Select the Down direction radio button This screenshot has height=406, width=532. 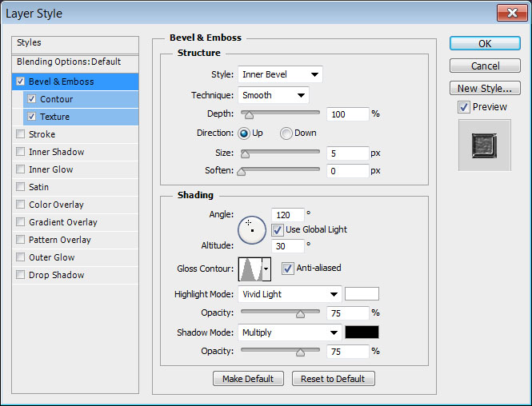pyautogui.click(x=286, y=133)
